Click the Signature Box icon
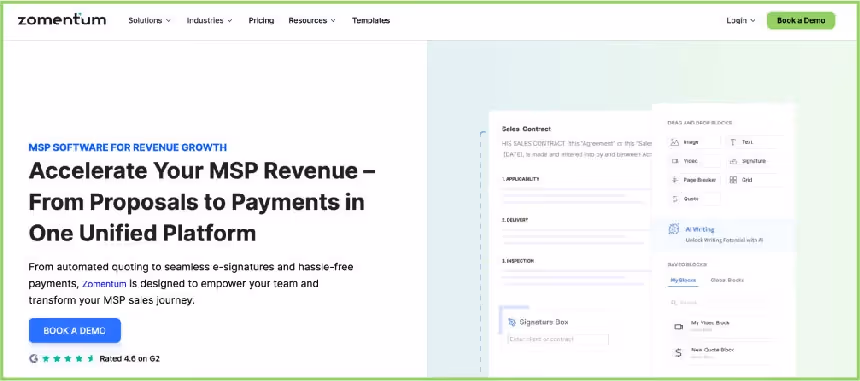 pos(512,322)
